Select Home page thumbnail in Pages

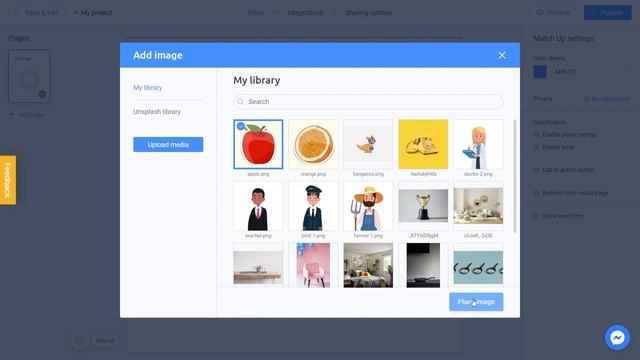[x=29, y=76]
